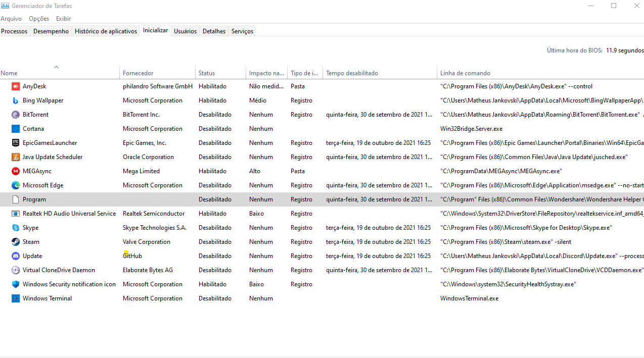Select the BitTorrent row name
644x358 pixels.
[x=35, y=115]
